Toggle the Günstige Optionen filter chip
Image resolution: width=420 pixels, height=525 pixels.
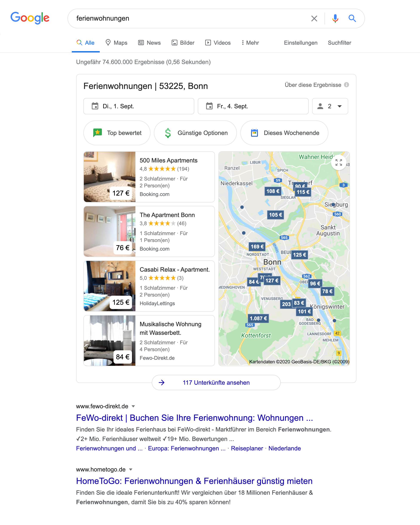coord(195,133)
